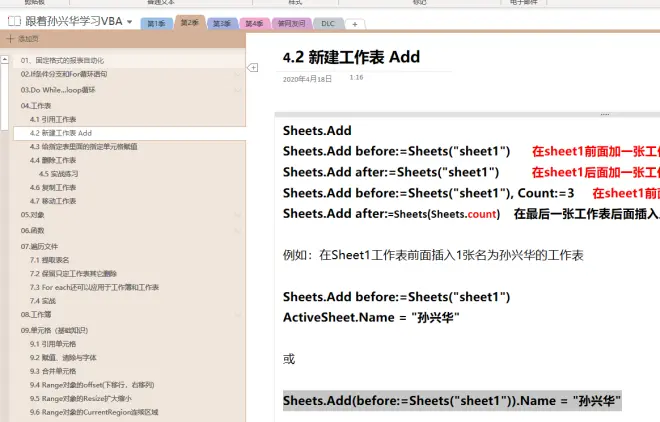This screenshot has width=660, height=422.
Task: Expand subpages of 05.对象
Action: pos(238,215)
